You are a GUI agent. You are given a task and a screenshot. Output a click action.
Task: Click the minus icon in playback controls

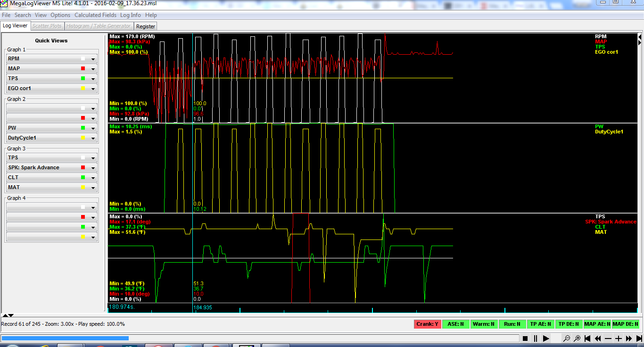[x=608, y=338]
